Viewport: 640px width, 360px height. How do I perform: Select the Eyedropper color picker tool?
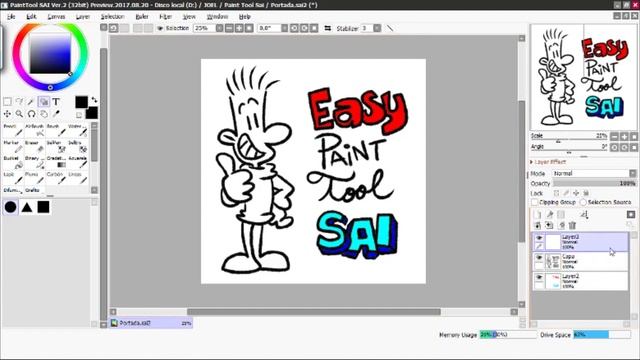(x=56, y=113)
